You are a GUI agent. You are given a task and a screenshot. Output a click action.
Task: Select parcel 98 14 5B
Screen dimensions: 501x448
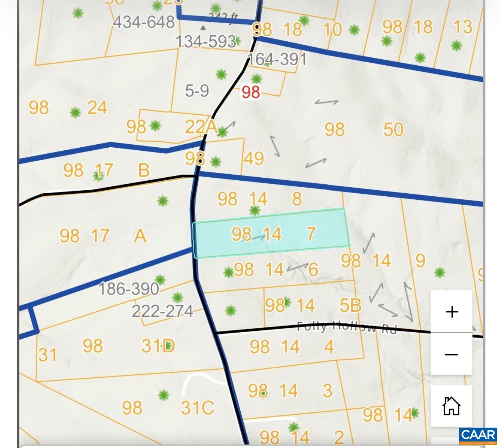coord(313,305)
